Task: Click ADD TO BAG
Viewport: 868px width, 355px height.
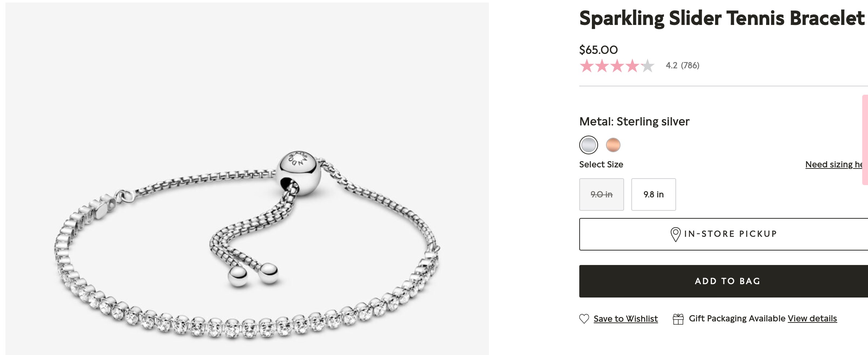Action: coord(727,281)
